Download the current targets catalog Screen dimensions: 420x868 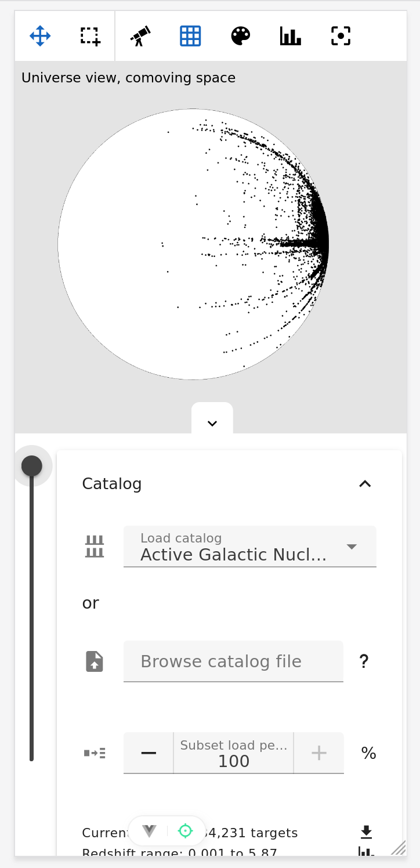coord(365,832)
